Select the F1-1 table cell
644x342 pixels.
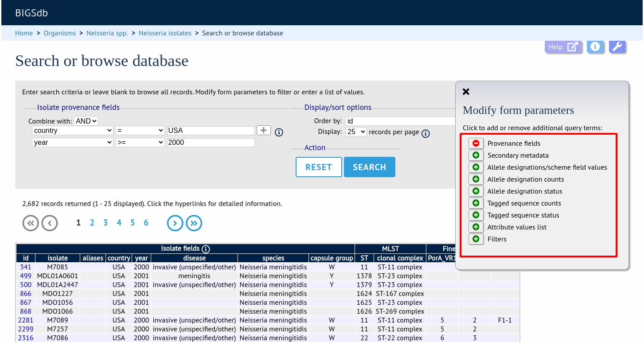(x=505, y=320)
